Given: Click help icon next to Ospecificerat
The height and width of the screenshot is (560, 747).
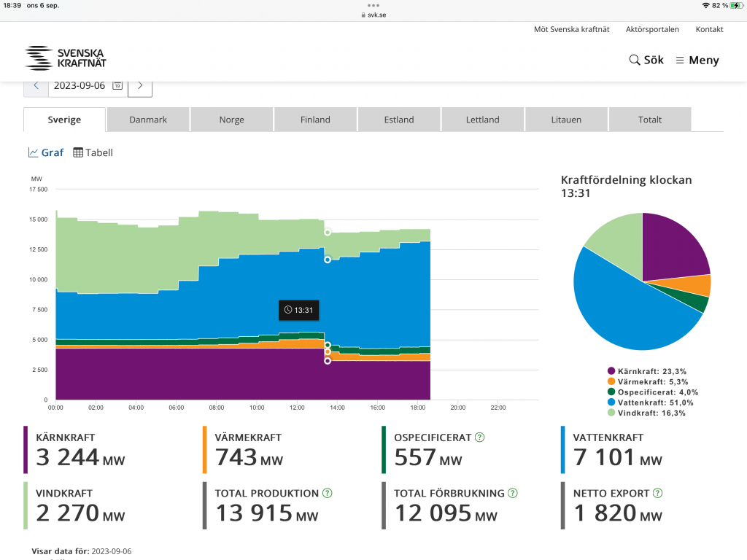Looking at the screenshot, I should tap(480, 437).
